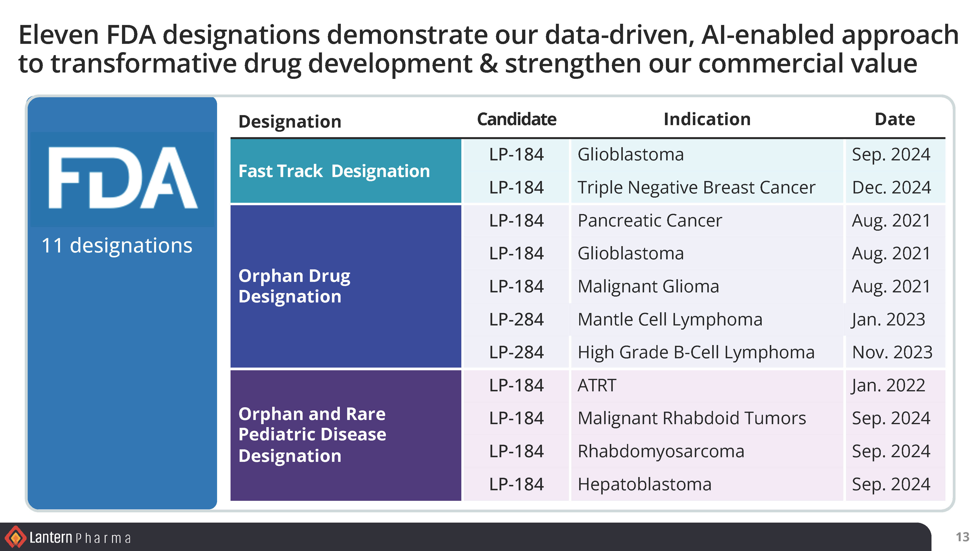Click the Candidate column header
980x551 pixels.
coord(516,120)
